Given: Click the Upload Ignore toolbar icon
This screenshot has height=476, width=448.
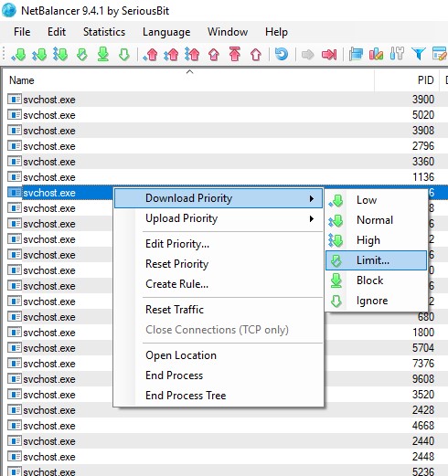Looking at the screenshot, I should coord(256,55).
